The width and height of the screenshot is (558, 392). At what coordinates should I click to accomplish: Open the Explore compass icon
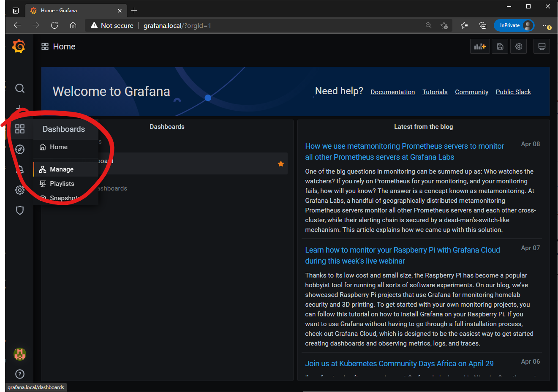click(x=20, y=149)
